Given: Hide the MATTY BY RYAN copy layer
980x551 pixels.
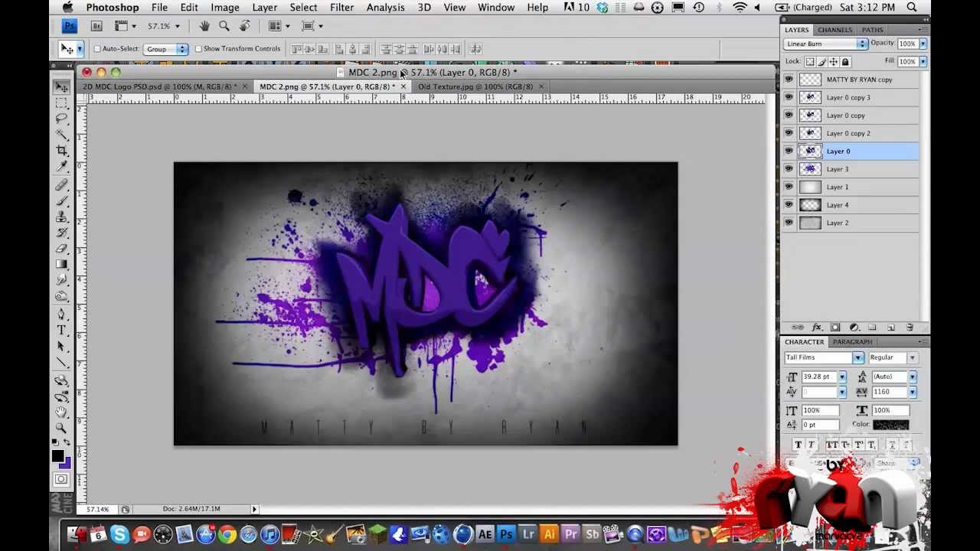Looking at the screenshot, I should 789,80.
